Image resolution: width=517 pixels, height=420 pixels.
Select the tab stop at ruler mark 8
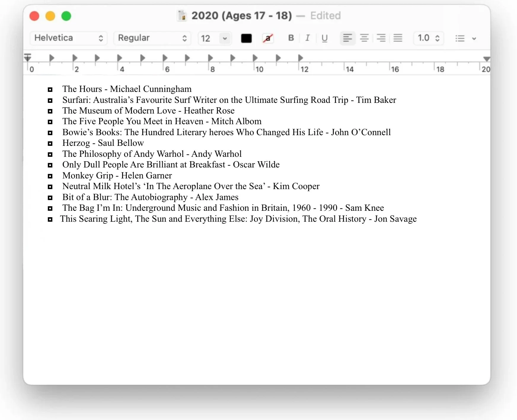210,58
